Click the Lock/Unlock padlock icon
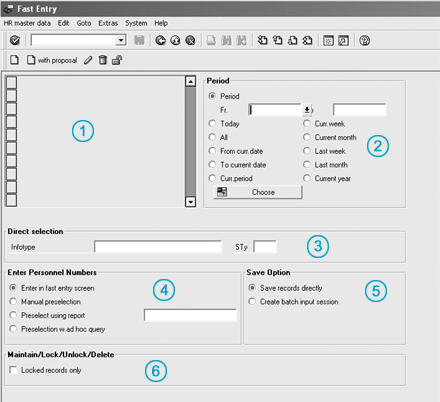The width and height of the screenshot is (440, 402). tap(117, 60)
